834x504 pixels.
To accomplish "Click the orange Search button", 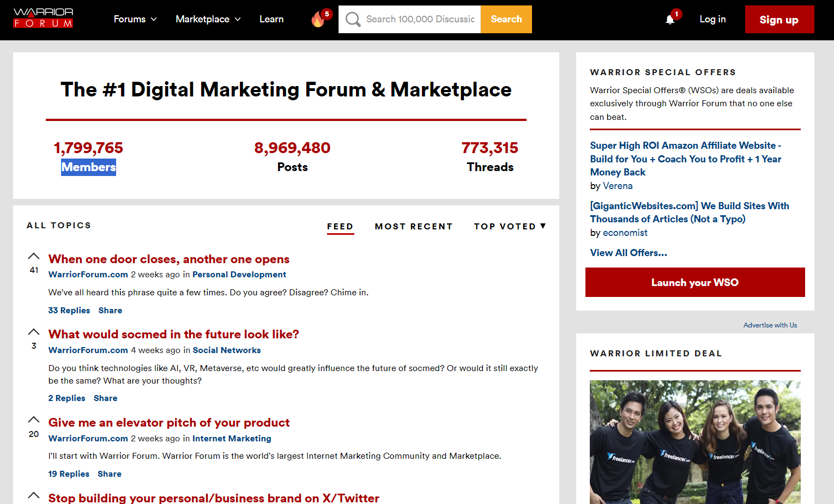I will point(506,19).
